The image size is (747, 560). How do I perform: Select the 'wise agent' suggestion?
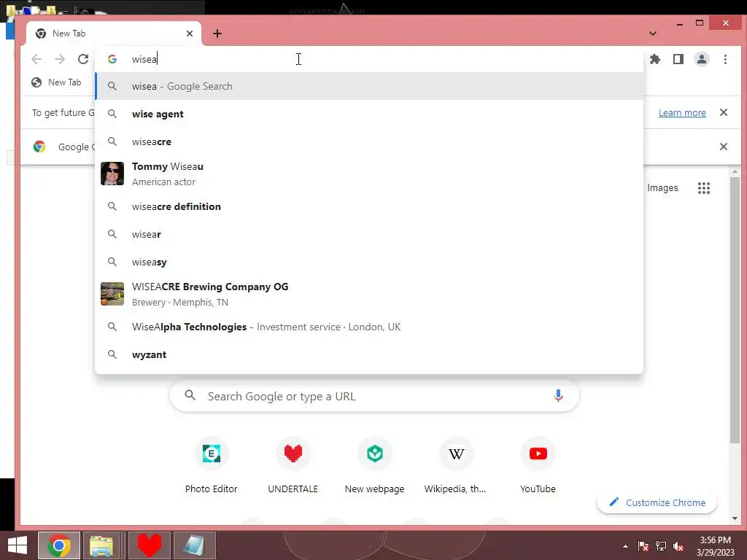click(369, 114)
